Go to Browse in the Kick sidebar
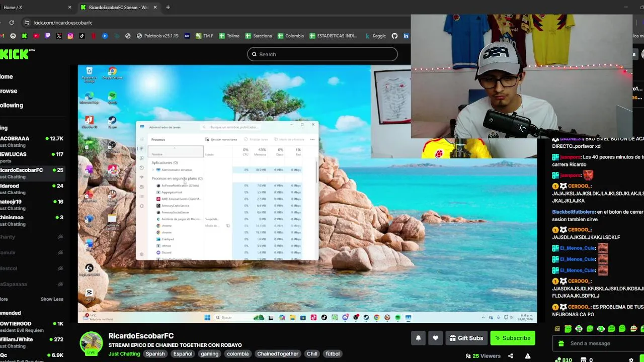This screenshot has width=644, height=362. click(9, 91)
